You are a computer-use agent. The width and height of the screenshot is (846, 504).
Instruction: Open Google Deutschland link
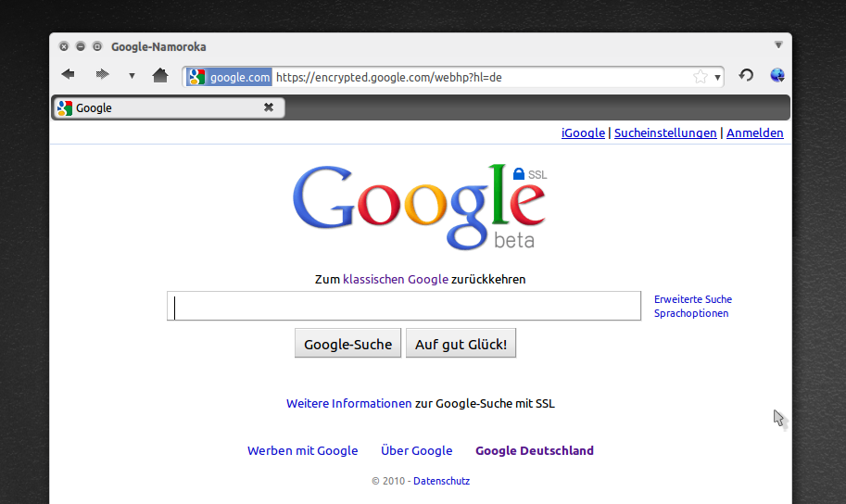534,450
